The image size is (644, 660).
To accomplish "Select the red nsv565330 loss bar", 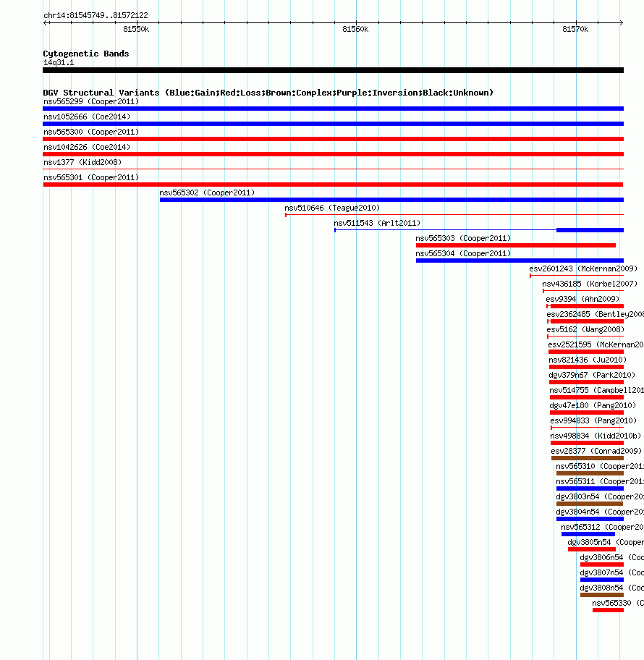I will click(608, 610).
